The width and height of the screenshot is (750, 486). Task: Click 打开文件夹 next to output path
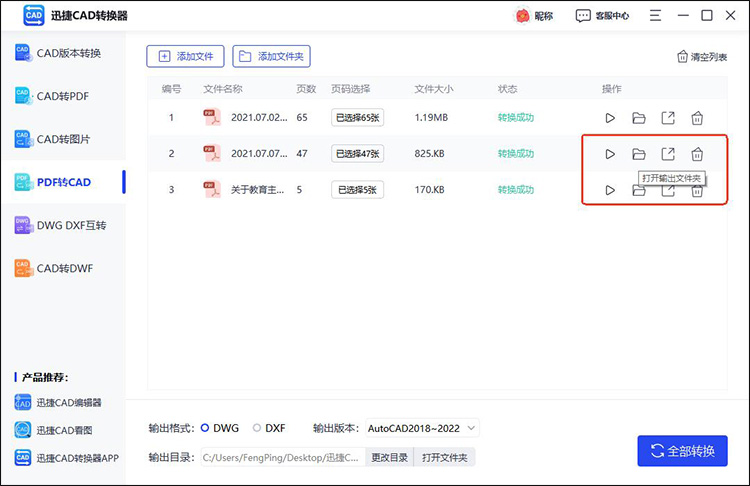444,457
